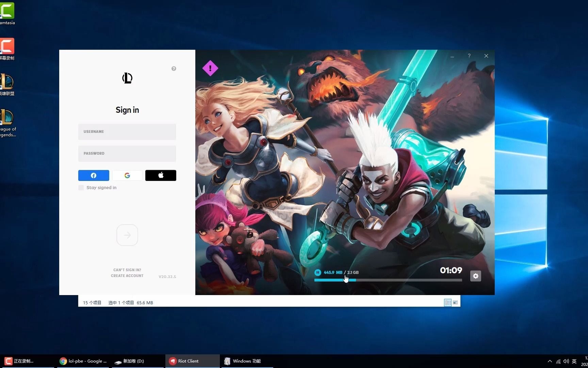Click the arrow login submit button
The image size is (588, 368).
(x=127, y=235)
